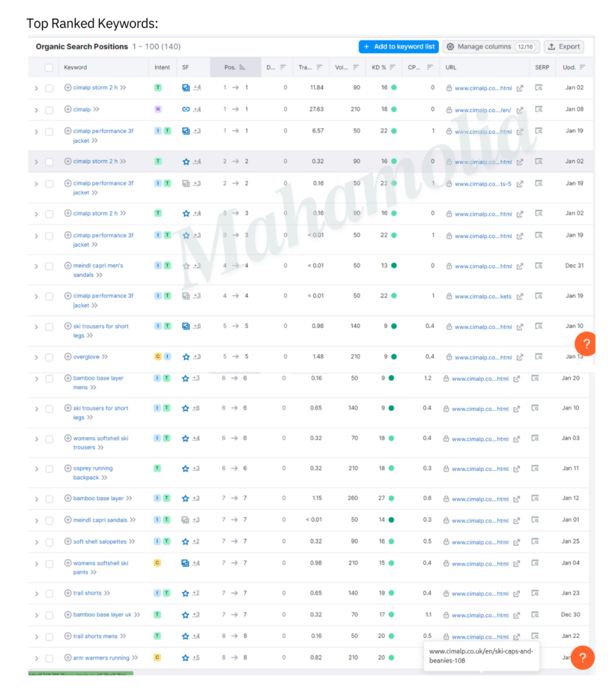Expand the overglove row

coord(36,357)
